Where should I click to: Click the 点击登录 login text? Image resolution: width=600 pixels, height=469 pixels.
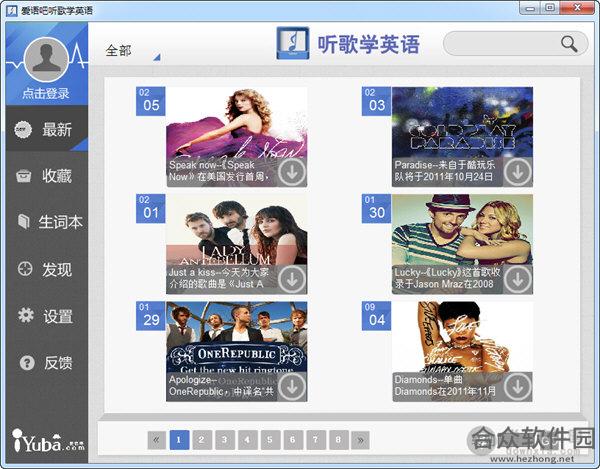[x=46, y=93]
